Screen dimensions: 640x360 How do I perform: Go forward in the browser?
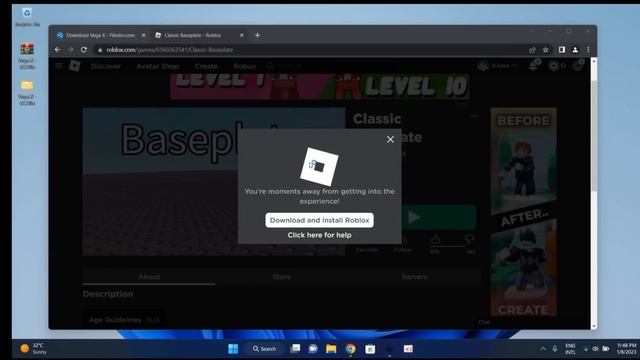71,50
